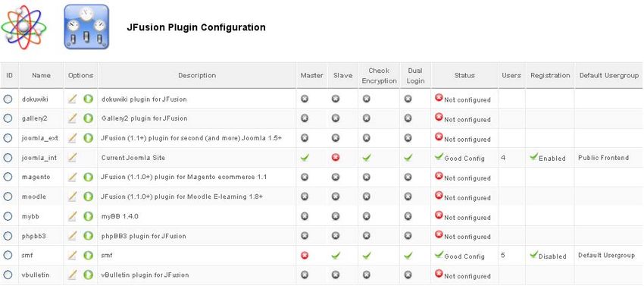The image size is (644, 286).
Task: Choose the phpbb3 radio button
Action: (8, 236)
